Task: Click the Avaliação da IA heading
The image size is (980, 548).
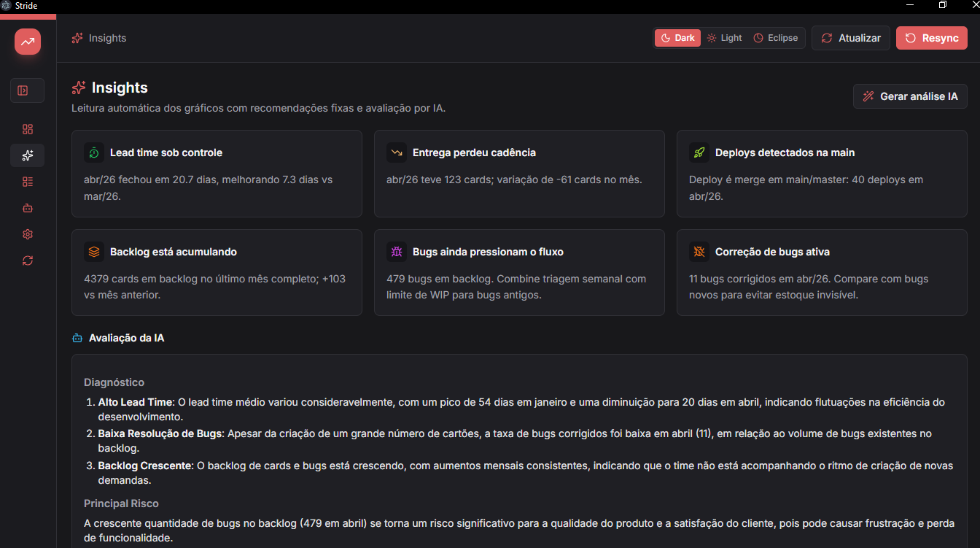Action: 126,339
